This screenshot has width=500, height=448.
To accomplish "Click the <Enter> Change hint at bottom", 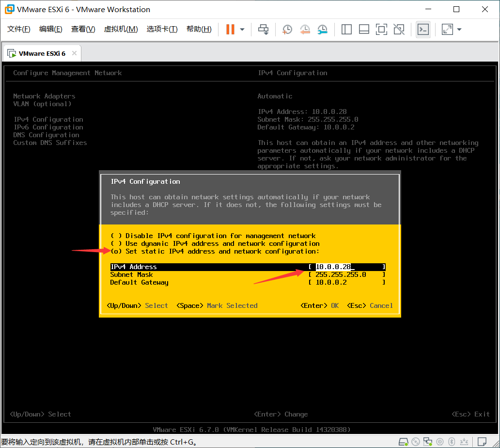I will 281,414.
